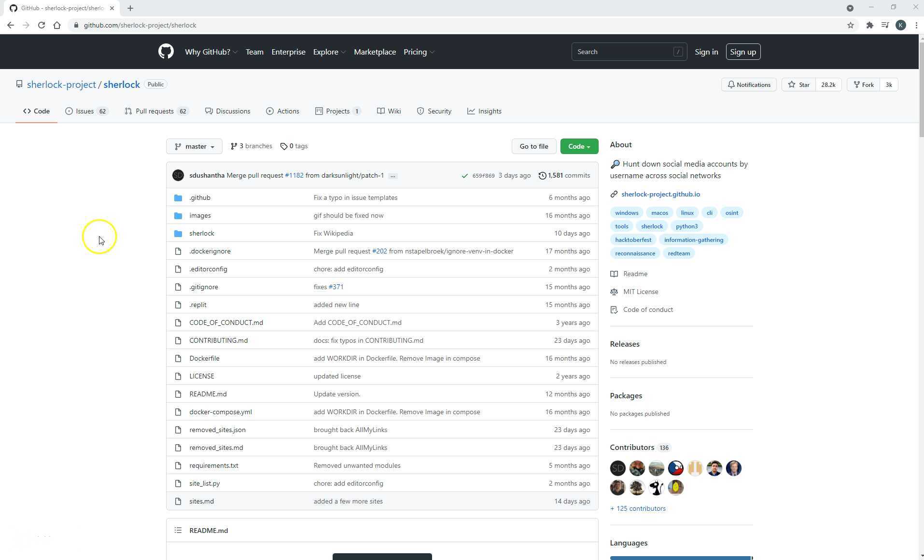Expand the master branch selector
The image size is (924, 560).
(x=194, y=146)
